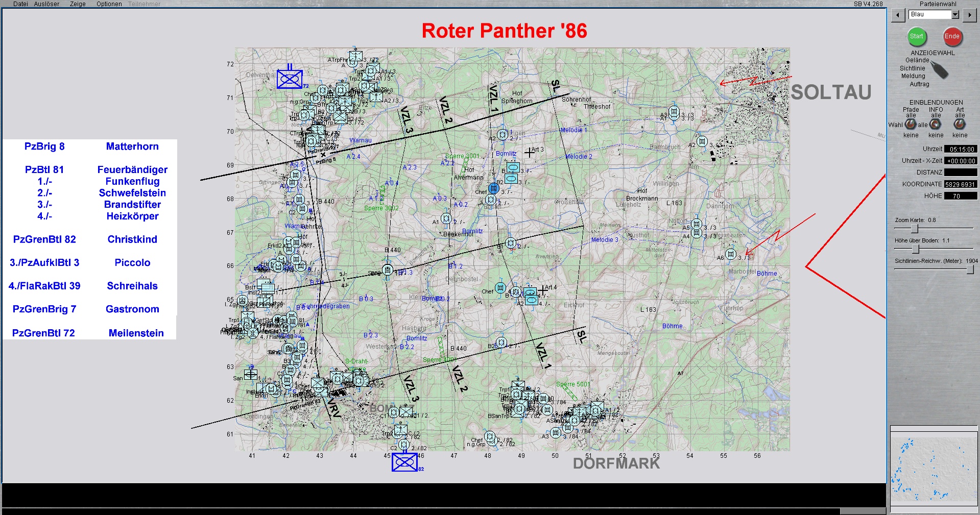Select the dark blue highlighted Chef unit marker
Image resolution: width=980 pixels, height=515 pixels.
click(493, 188)
